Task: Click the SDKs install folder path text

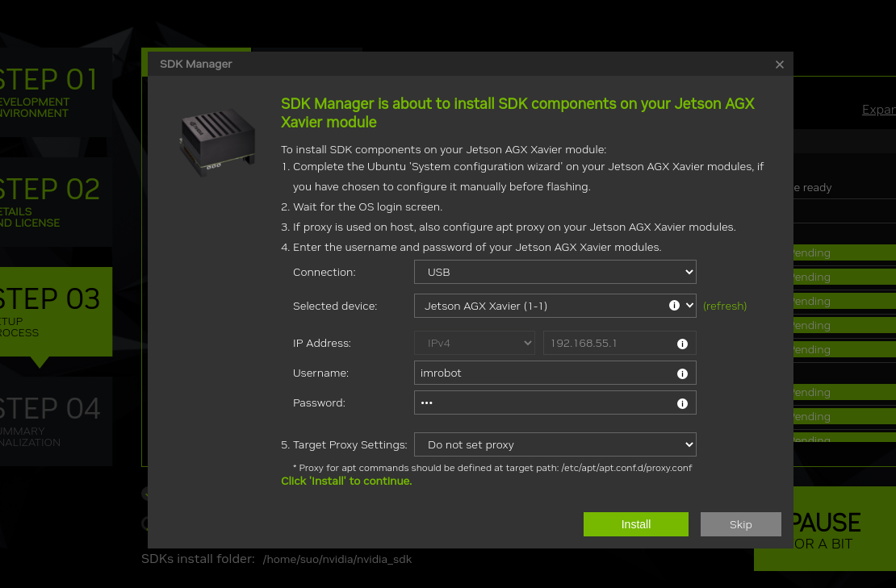Action: pos(337,560)
